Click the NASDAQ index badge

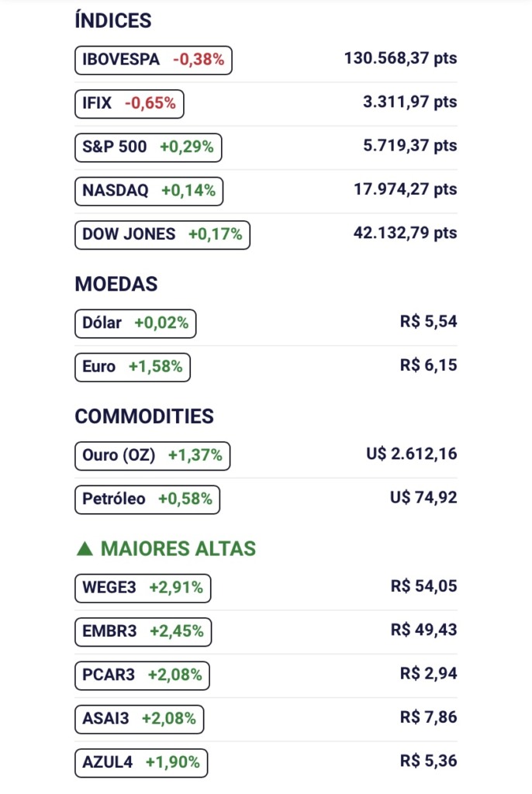point(149,191)
